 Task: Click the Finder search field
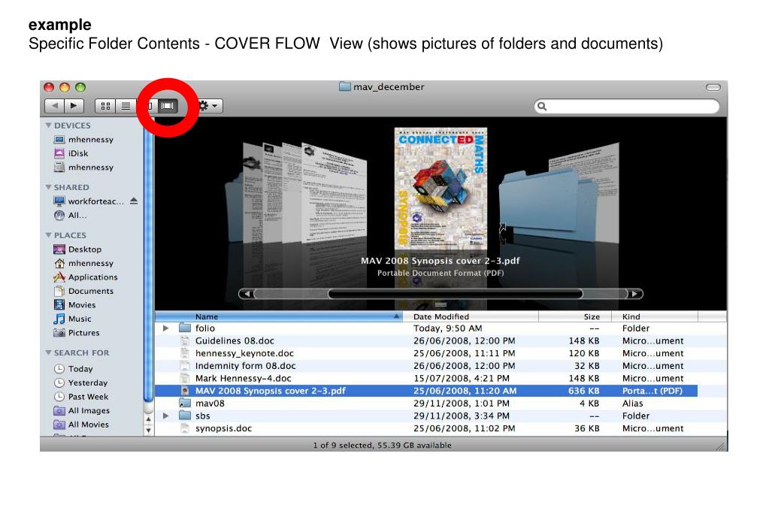tap(627, 107)
